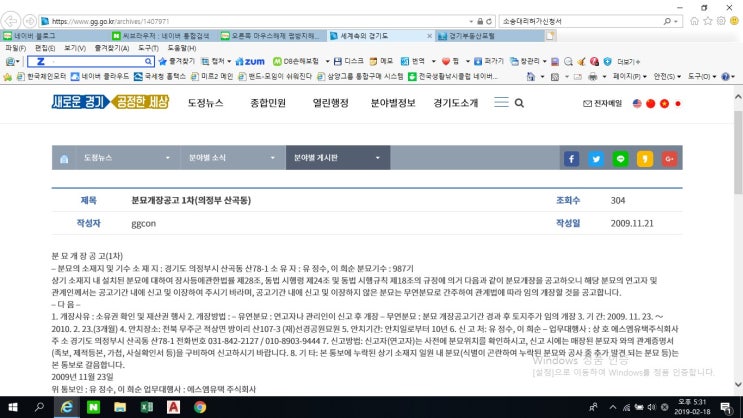The width and height of the screenshot is (743, 418).
Task: Launch Chrome from the taskbar
Action: click(200, 407)
